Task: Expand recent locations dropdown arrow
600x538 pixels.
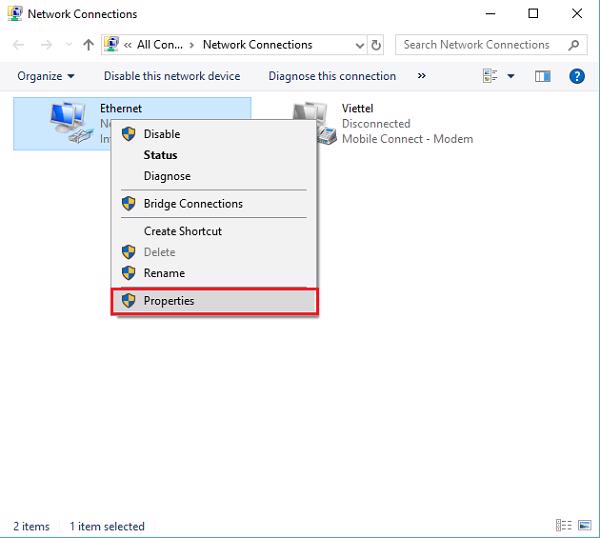Action: coord(68,45)
